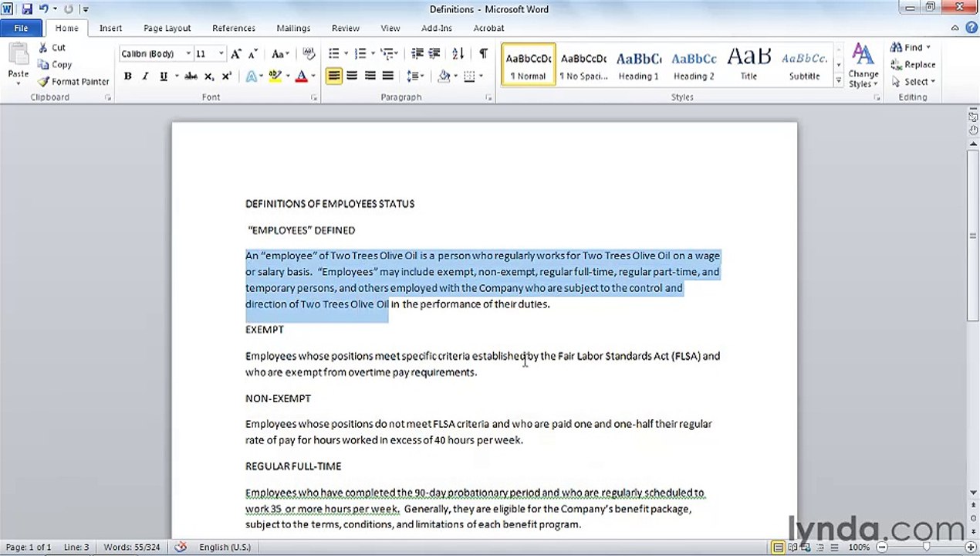Zoom in using the plus button

point(970,548)
